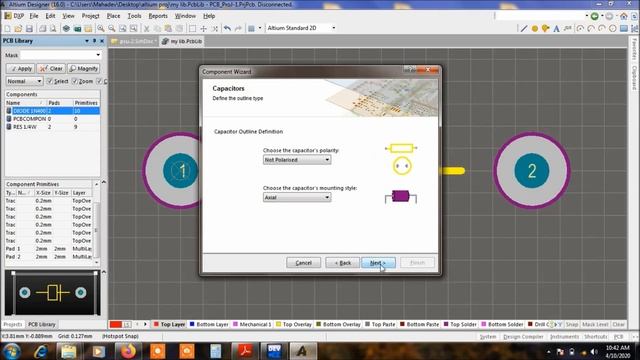
Task: Click the Windows Start orb
Action: pos(11,351)
